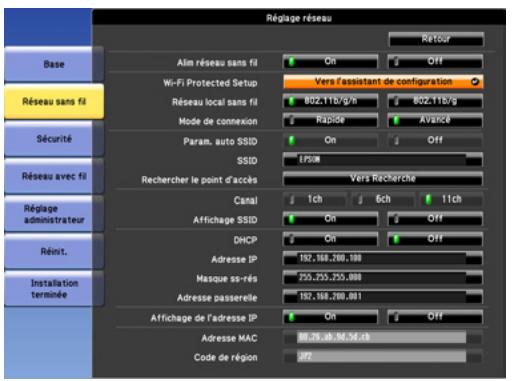The image size is (512, 381).
Task: Enable DHCP On
Action: (x=330, y=239)
